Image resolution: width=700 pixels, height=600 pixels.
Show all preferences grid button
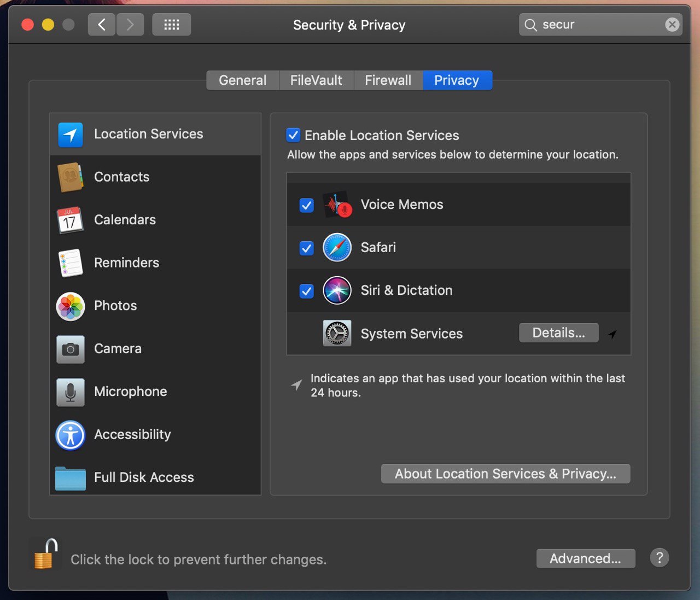(x=172, y=25)
